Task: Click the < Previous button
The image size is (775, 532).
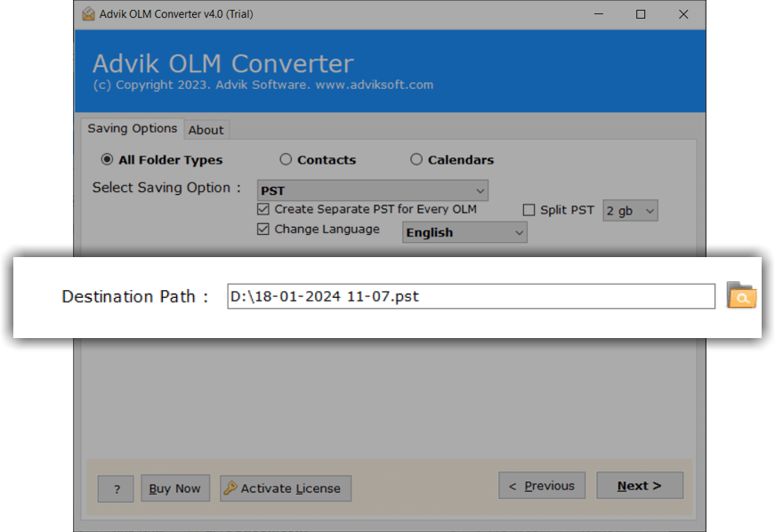Action: click(x=542, y=486)
